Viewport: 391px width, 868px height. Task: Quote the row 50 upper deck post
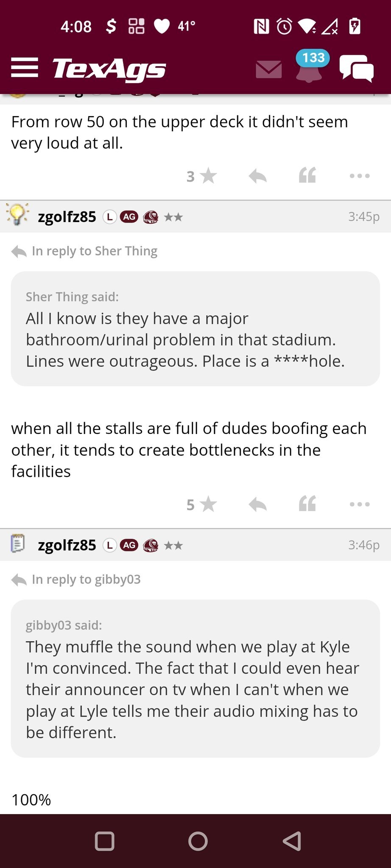coord(307,175)
